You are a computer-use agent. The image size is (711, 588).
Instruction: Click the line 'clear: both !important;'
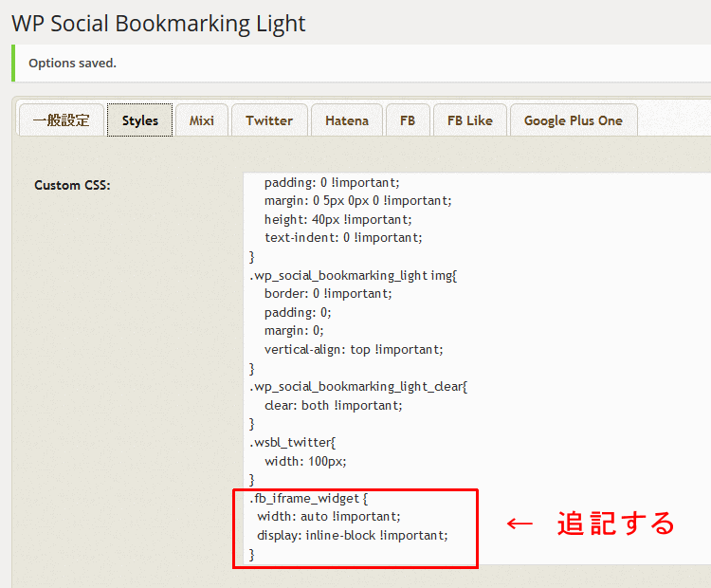334,405
